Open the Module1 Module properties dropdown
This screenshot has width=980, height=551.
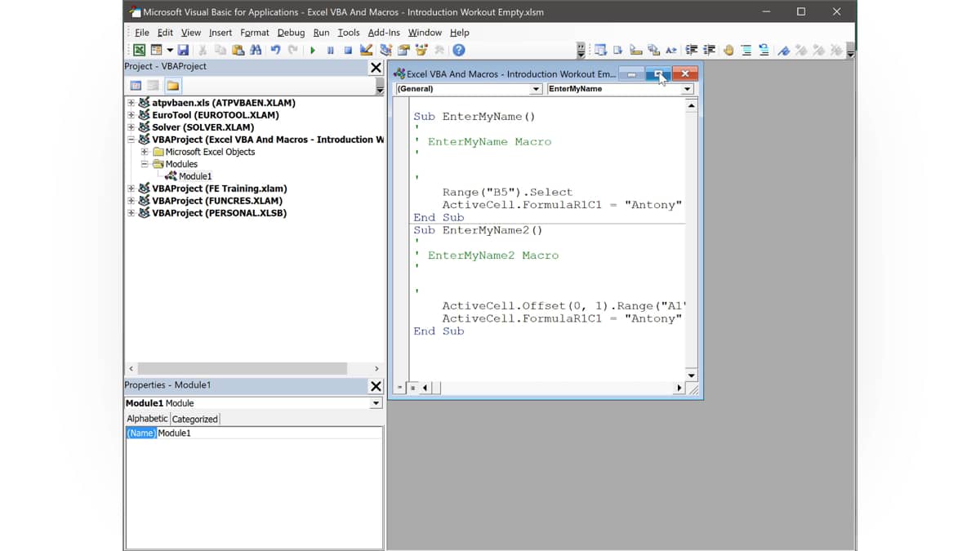pos(376,403)
